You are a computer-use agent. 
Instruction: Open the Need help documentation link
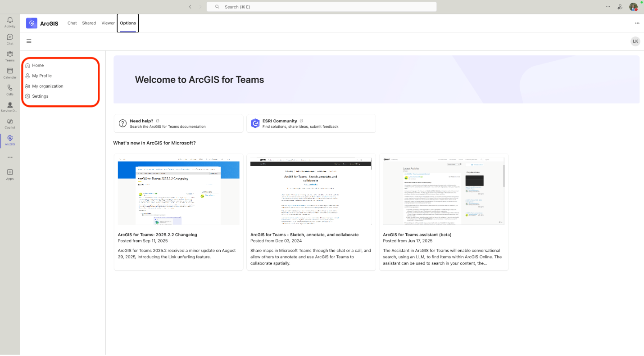tap(178, 123)
